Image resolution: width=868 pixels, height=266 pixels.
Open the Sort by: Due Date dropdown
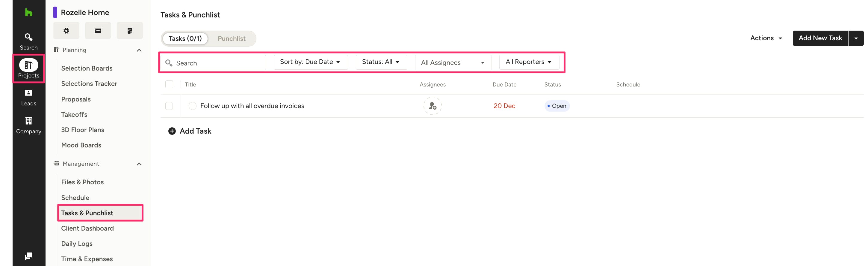tap(310, 62)
